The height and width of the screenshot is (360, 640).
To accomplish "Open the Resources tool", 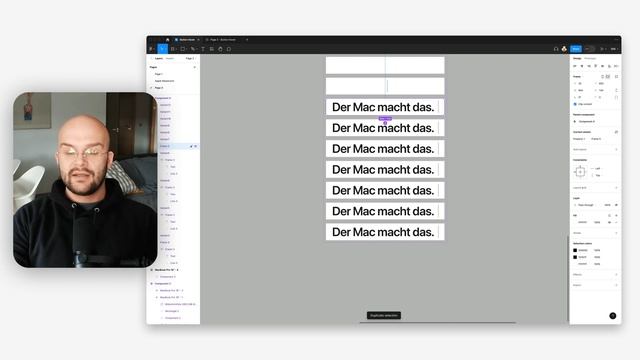I will pos(211,49).
